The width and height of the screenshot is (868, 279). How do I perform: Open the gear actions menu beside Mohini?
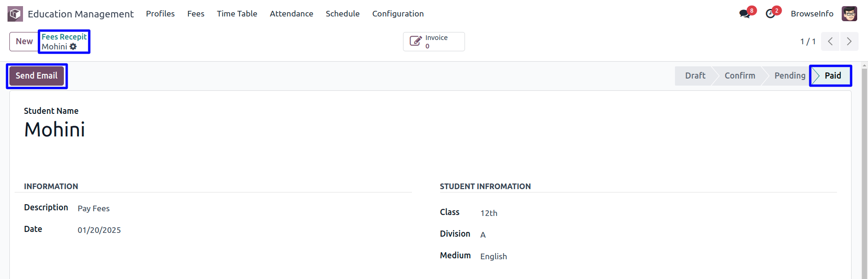click(x=73, y=47)
